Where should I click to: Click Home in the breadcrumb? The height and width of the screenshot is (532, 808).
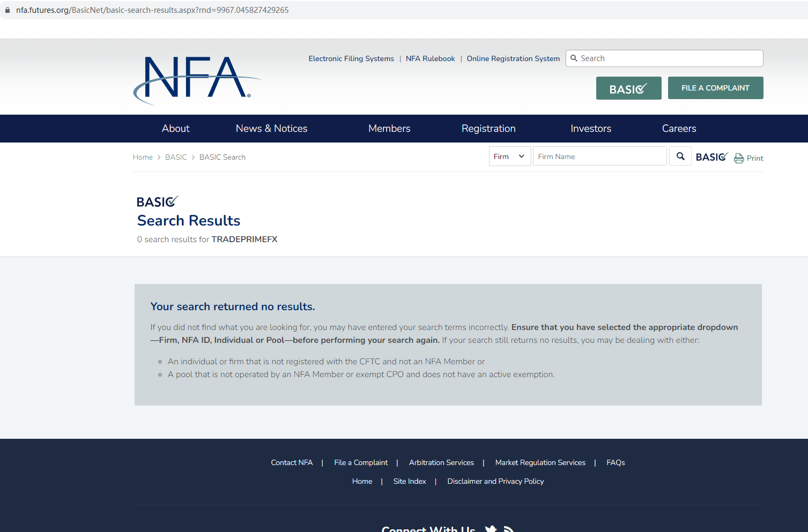[143, 157]
